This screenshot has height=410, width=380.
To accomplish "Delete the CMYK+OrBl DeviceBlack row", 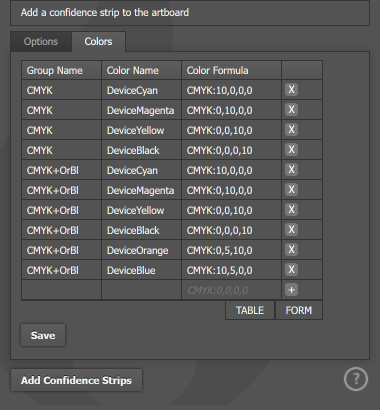I will [291, 230].
